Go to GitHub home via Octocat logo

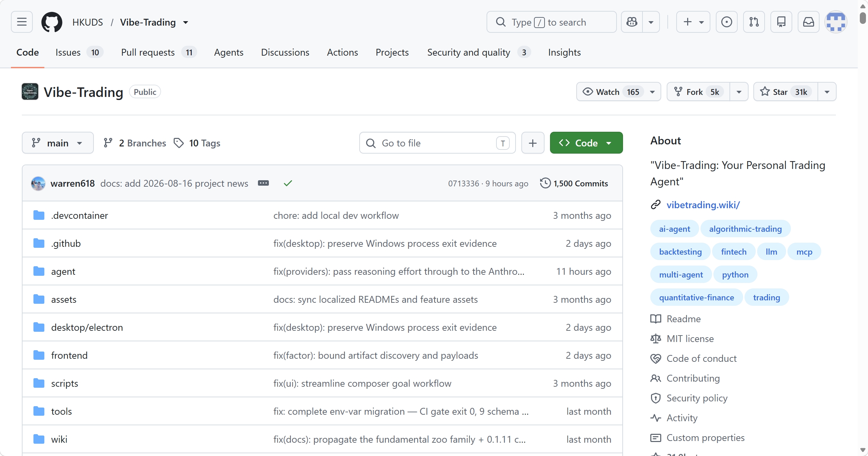[52, 22]
